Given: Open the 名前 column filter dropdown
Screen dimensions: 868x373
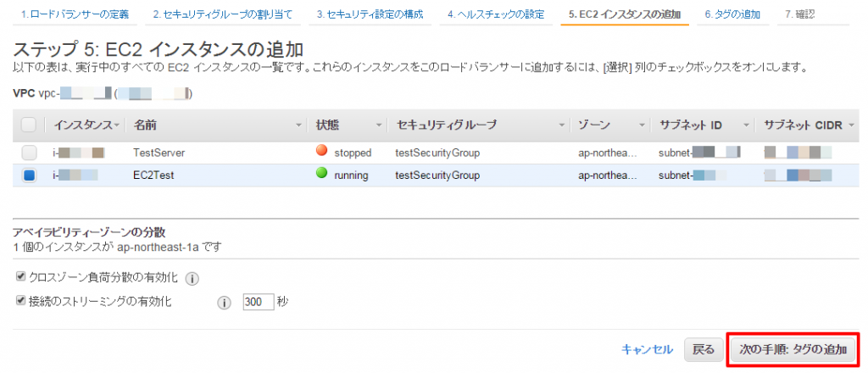Looking at the screenshot, I should tap(299, 125).
